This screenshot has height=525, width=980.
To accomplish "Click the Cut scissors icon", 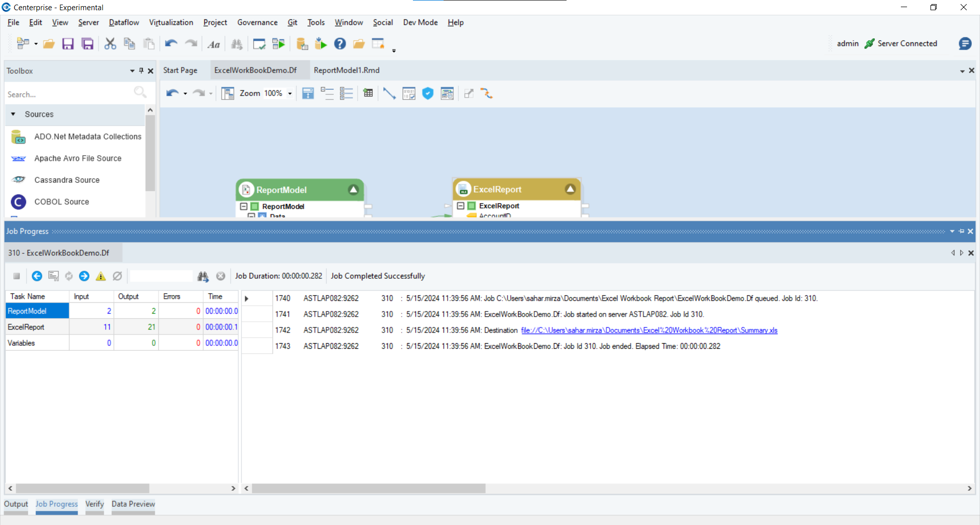I will [x=110, y=44].
